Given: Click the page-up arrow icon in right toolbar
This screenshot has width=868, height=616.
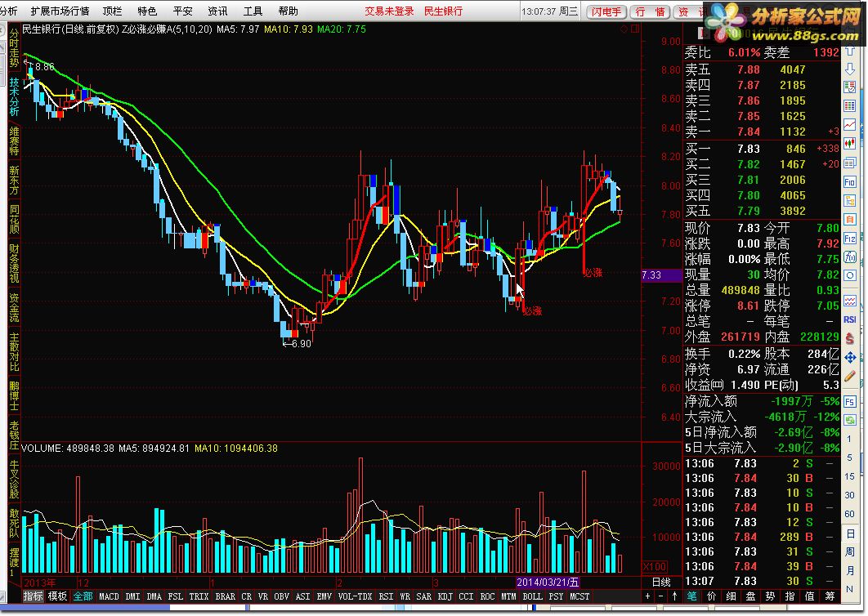Looking at the screenshot, I should click(x=850, y=51).
